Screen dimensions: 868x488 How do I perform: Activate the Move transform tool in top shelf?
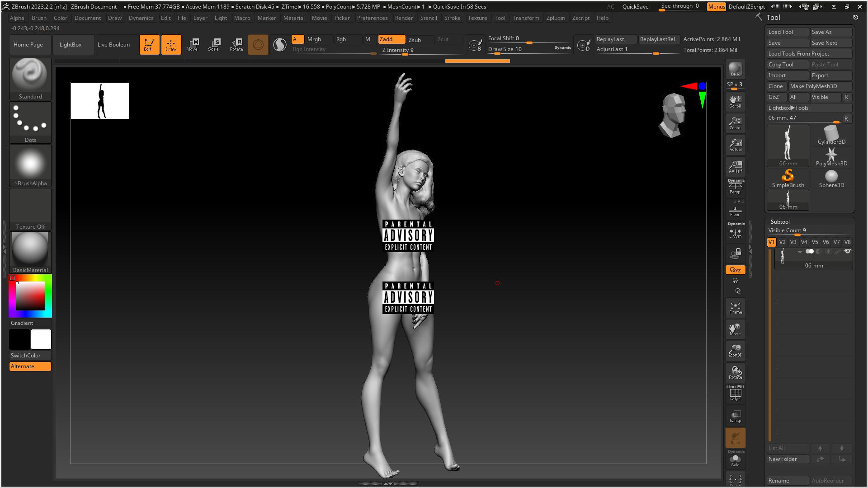(193, 44)
